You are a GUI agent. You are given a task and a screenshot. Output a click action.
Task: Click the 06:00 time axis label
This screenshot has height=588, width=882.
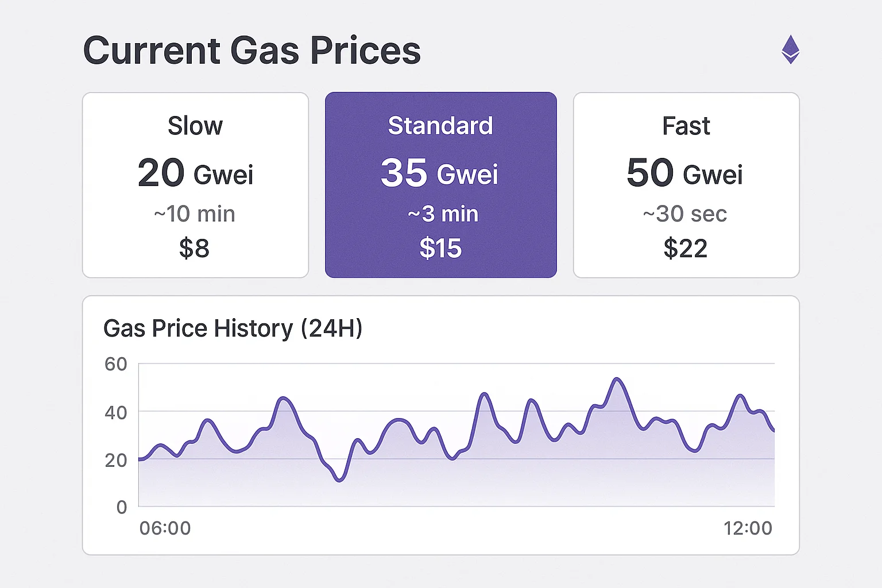point(165,528)
